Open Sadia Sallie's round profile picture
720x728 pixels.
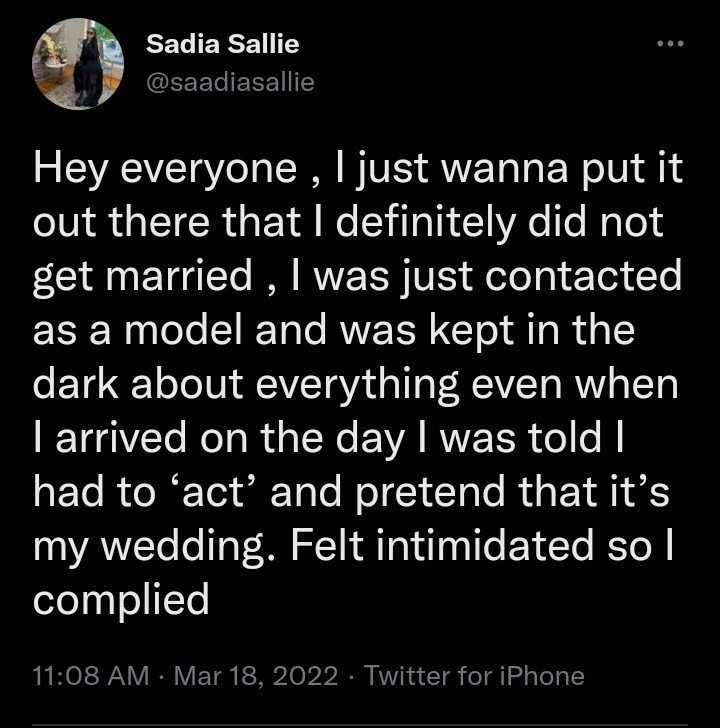[x=78, y=64]
